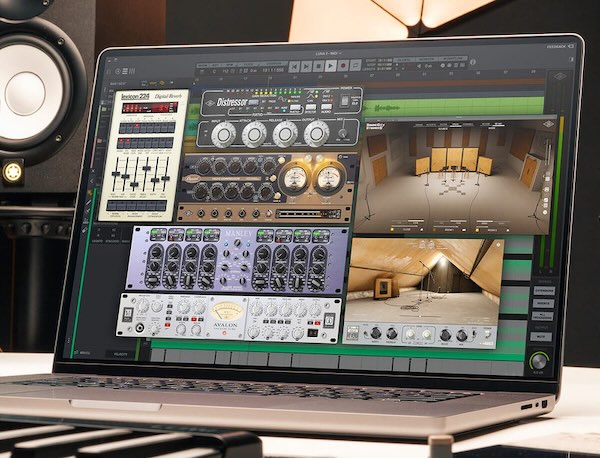This screenshot has height=458, width=600.
Task: Toggle the loop button beside Record
Action: (355, 65)
